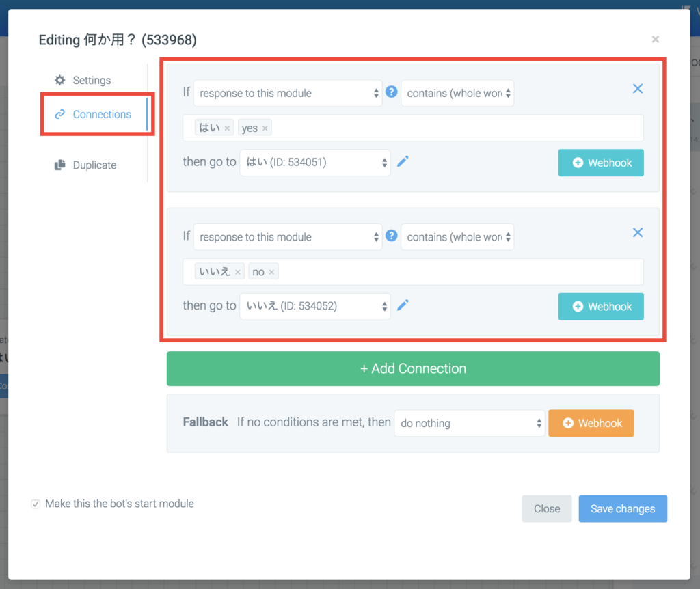Close the editing dialog with the X
The width and height of the screenshot is (700, 589).
tap(656, 39)
